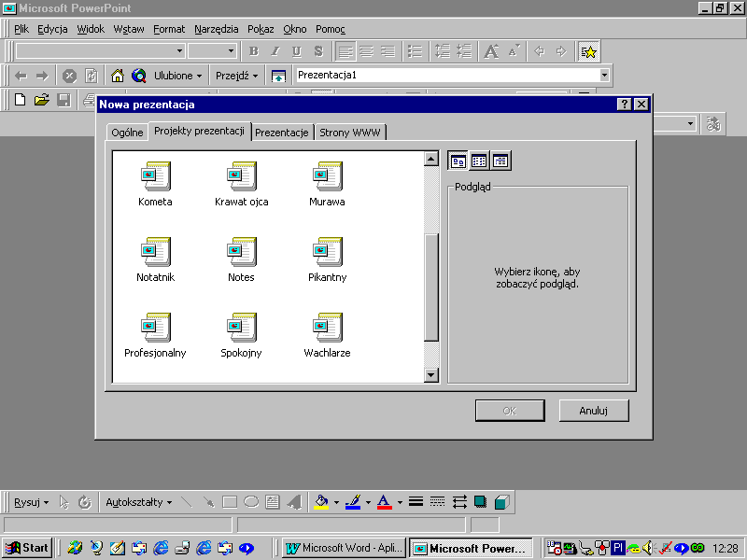Open the Strony WWW tab

351,133
